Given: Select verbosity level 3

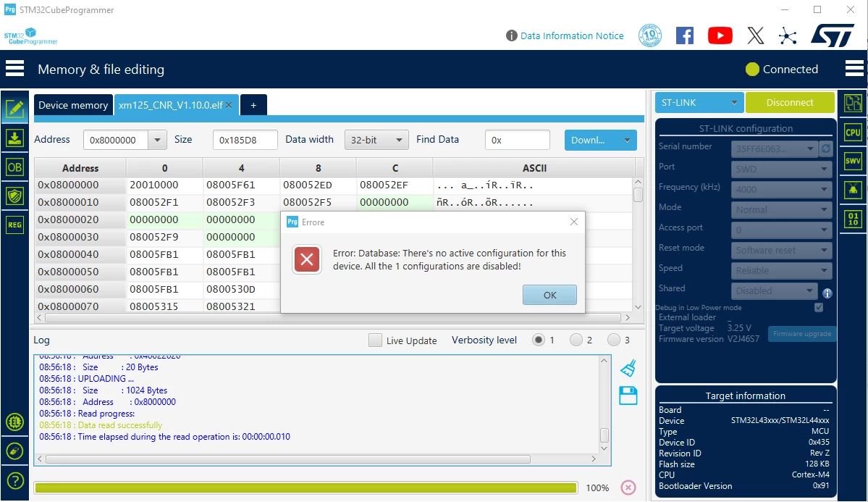Looking at the screenshot, I should click(613, 340).
